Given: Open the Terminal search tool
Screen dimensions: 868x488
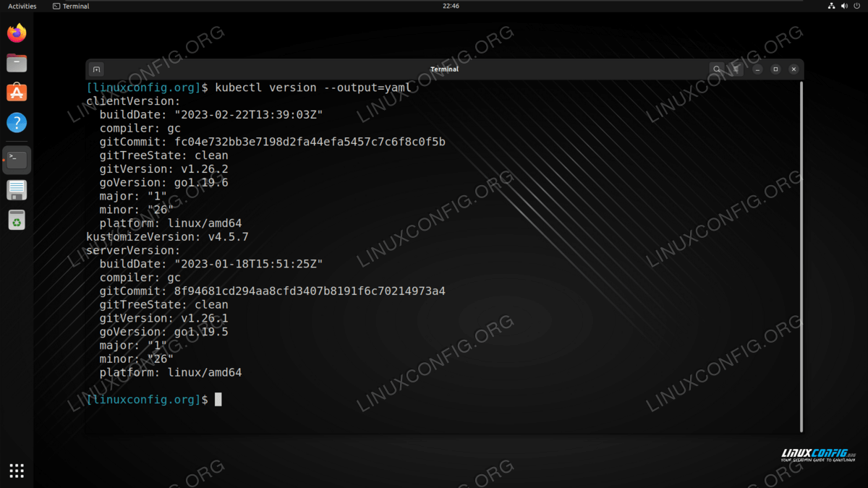Looking at the screenshot, I should 717,69.
